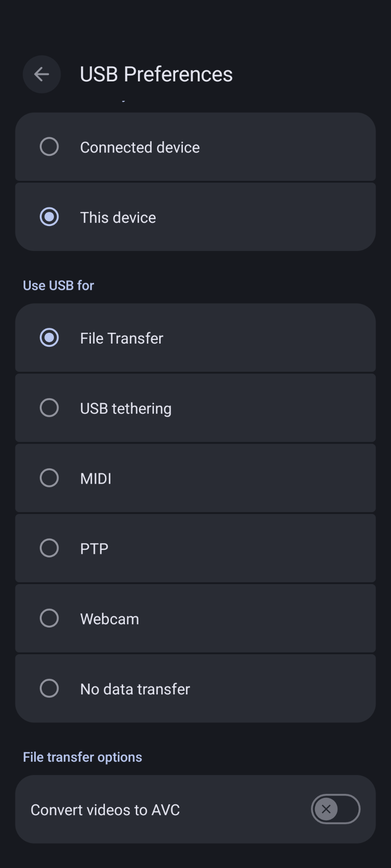Tap the File Transfer option text
Image resolution: width=391 pixels, height=868 pixels.
(122, 338)
